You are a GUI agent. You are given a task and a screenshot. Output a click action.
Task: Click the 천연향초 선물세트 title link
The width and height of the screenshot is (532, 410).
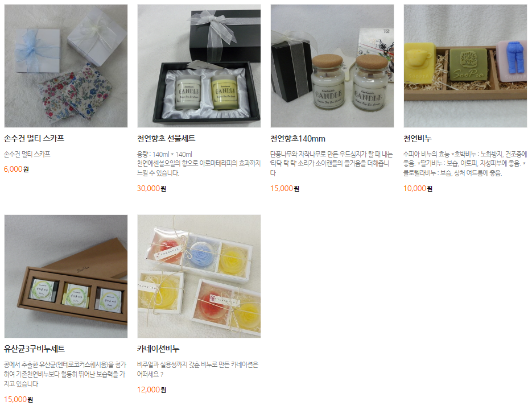point(166,138)
